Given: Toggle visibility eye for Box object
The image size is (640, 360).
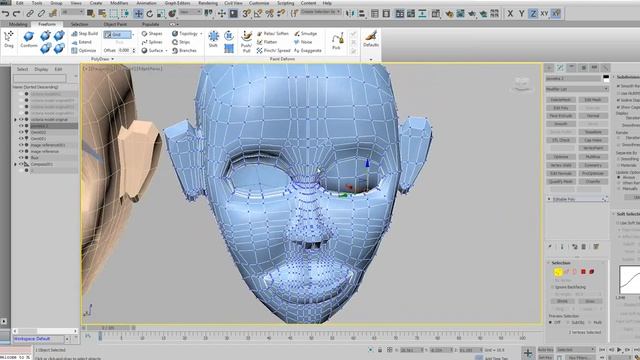Looking at the screenshot, I should coord(21,158).
